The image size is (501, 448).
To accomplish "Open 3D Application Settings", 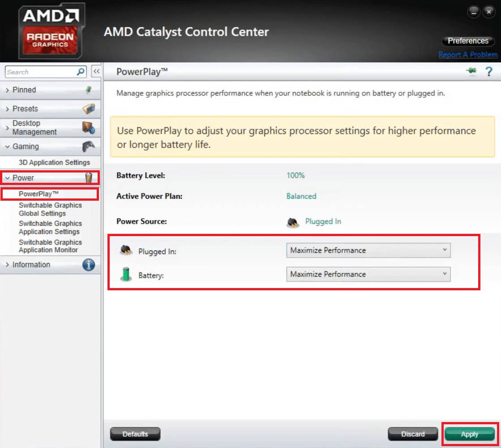I will 54,163.
